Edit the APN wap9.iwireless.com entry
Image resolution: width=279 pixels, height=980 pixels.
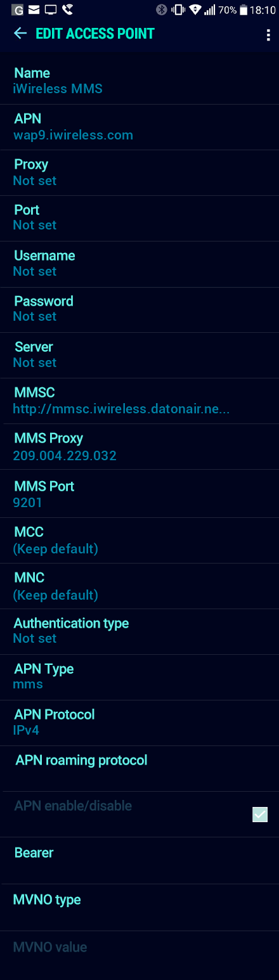139,127
